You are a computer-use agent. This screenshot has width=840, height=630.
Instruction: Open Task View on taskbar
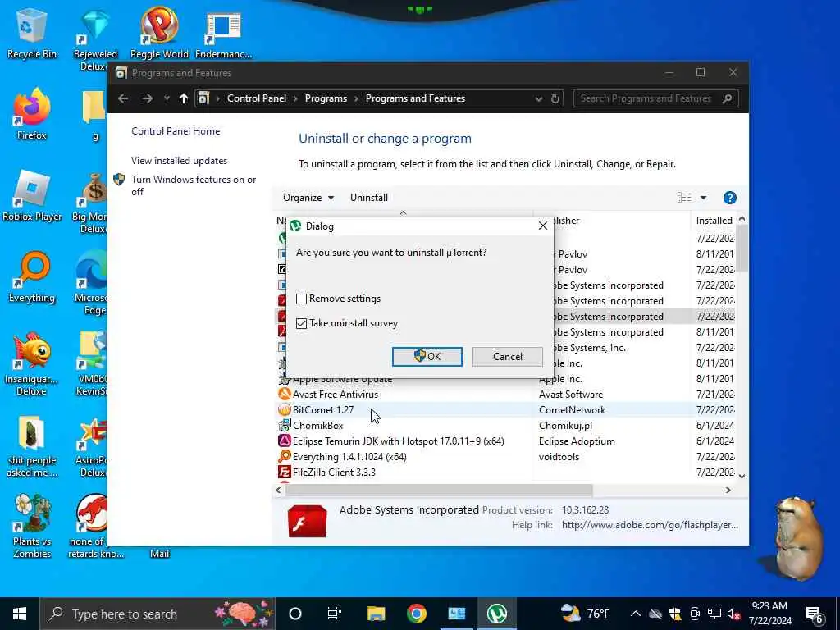(x=335, y=614)
